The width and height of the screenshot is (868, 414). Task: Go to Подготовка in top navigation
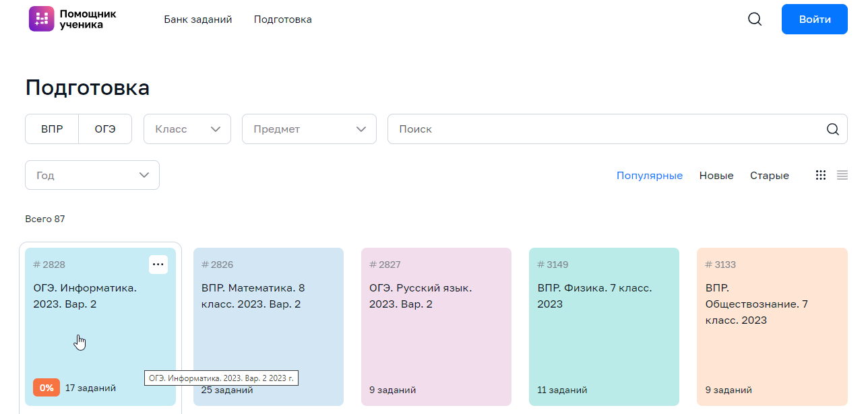282,20
